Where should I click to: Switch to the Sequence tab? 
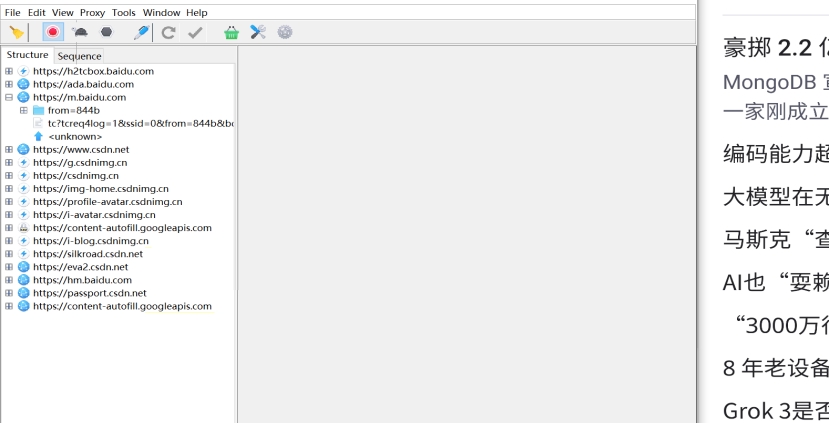coord(79,56)
